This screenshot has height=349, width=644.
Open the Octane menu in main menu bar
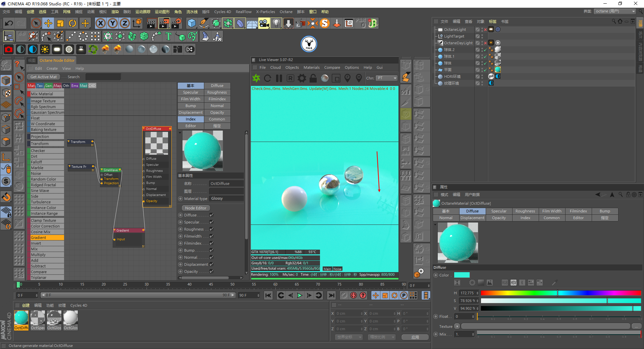point(286,12)
